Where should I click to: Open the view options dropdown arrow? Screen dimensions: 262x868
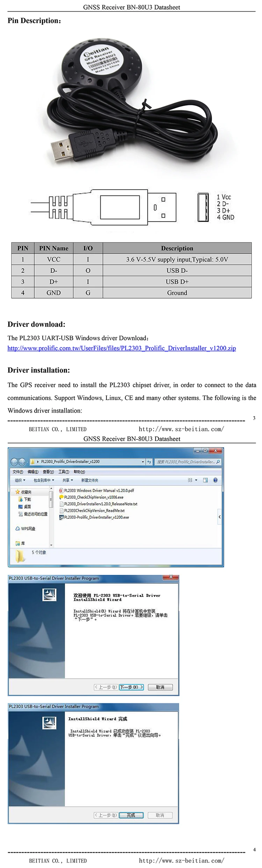(x=196, y=480)
